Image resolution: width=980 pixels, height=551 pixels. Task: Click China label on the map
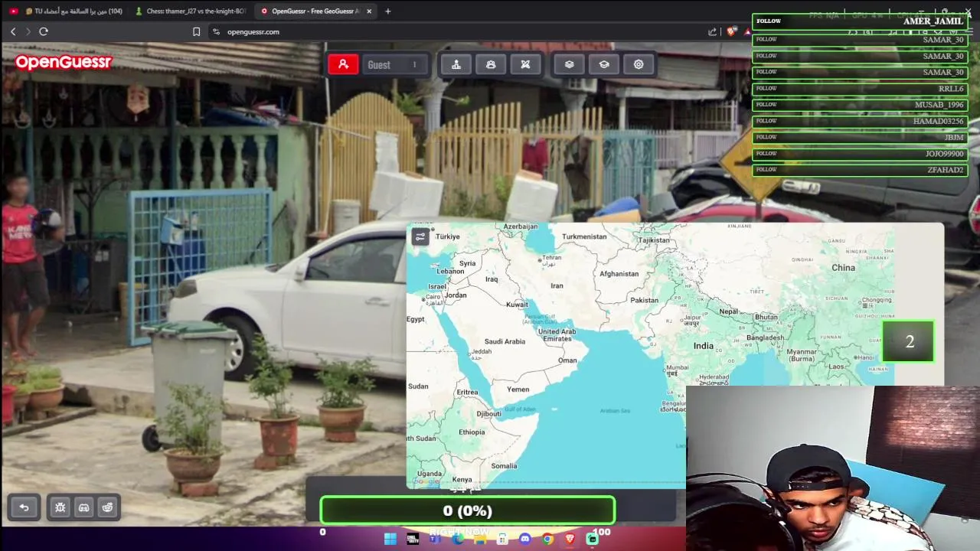tap(843, 267)
